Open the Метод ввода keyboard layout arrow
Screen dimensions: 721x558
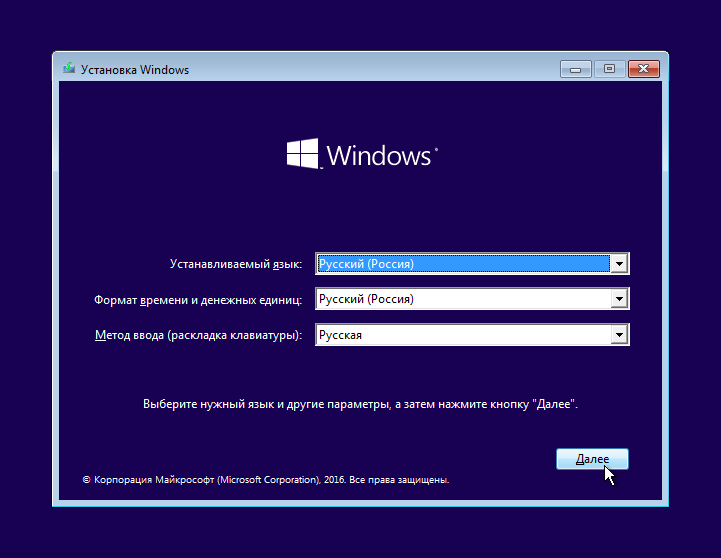pos(619,335)
